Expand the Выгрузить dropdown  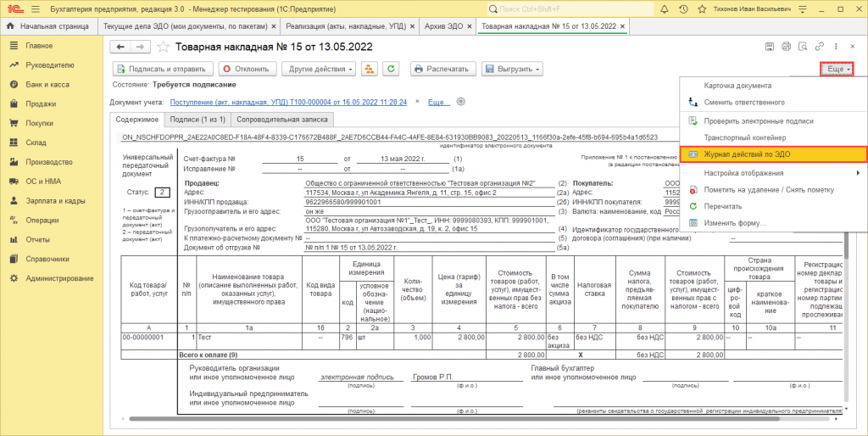512,69
